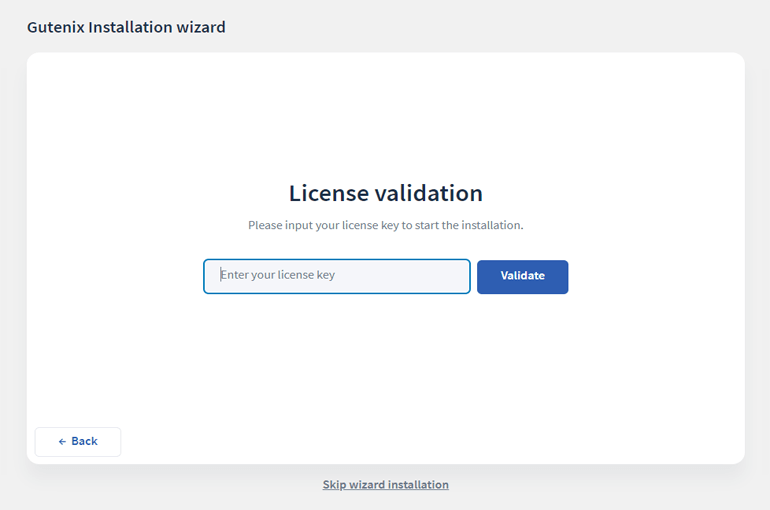Go to previous step with Back button

click(x=78, y=442)
